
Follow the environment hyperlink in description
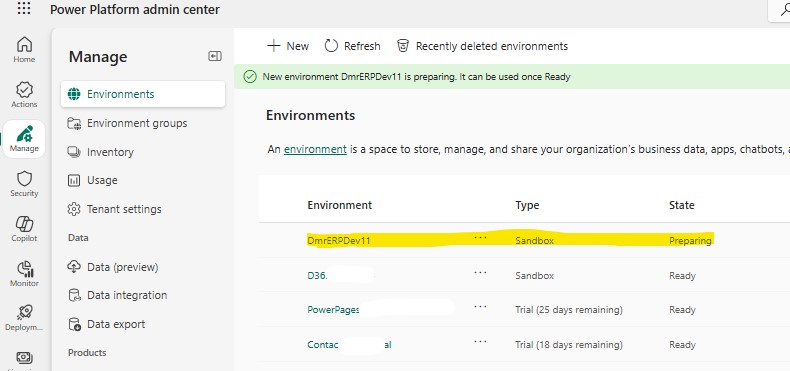[315, 149]
